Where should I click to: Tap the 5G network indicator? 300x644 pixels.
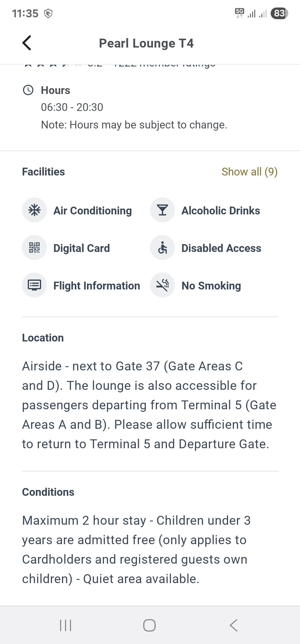pyautogui.click(x=239, y=13)
